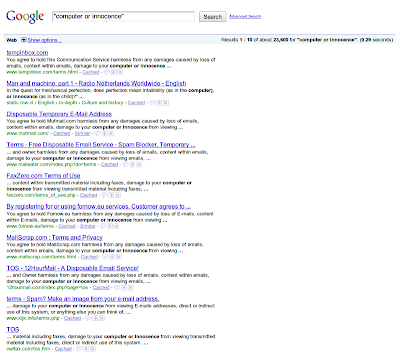Click the Search button
This screenshot has width=400, height=360.
click(x=213, y=17)
